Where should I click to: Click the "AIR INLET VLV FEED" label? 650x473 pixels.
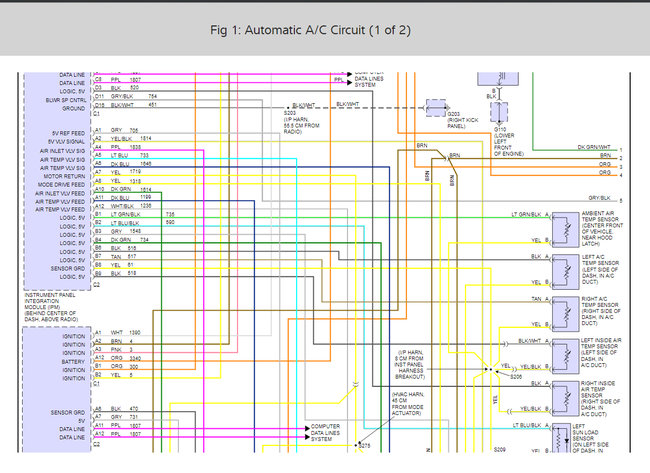(60, 194)
